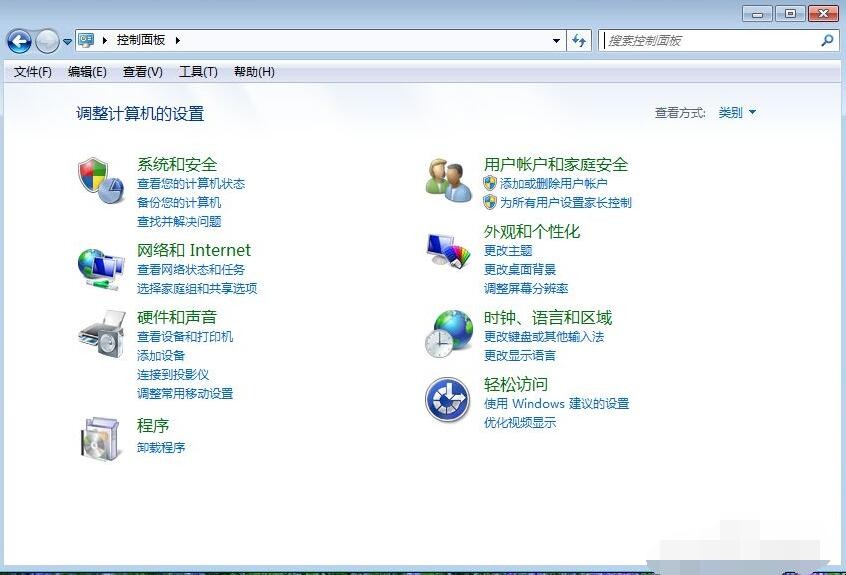Click 调整计算机的设置 title text
The height and width of the screenshot is (575, 846).
(140, 114)
